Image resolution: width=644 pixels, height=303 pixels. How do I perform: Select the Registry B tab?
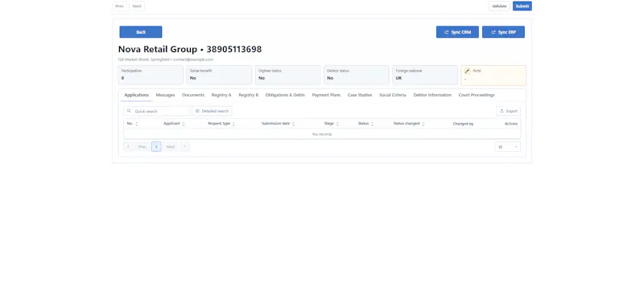coord(249,95)
